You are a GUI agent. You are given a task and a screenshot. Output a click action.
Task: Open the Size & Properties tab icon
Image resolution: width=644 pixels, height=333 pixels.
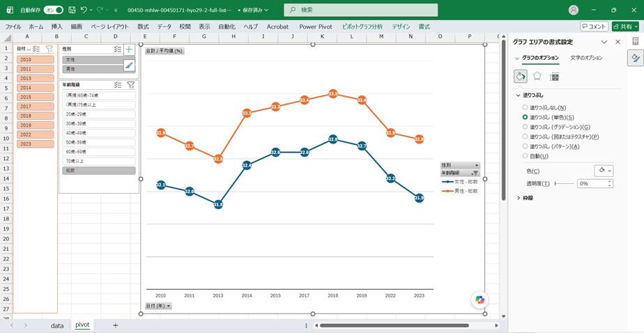(554, 77)
